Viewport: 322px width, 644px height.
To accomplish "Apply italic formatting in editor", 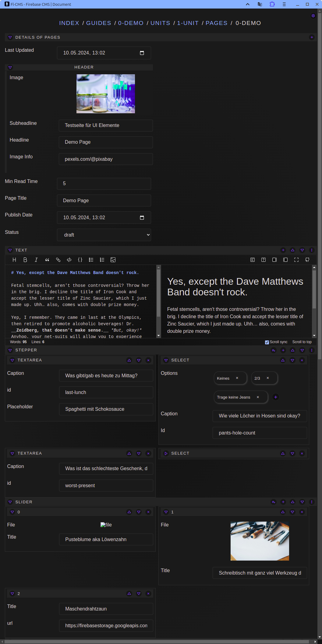I will point(36,260).
